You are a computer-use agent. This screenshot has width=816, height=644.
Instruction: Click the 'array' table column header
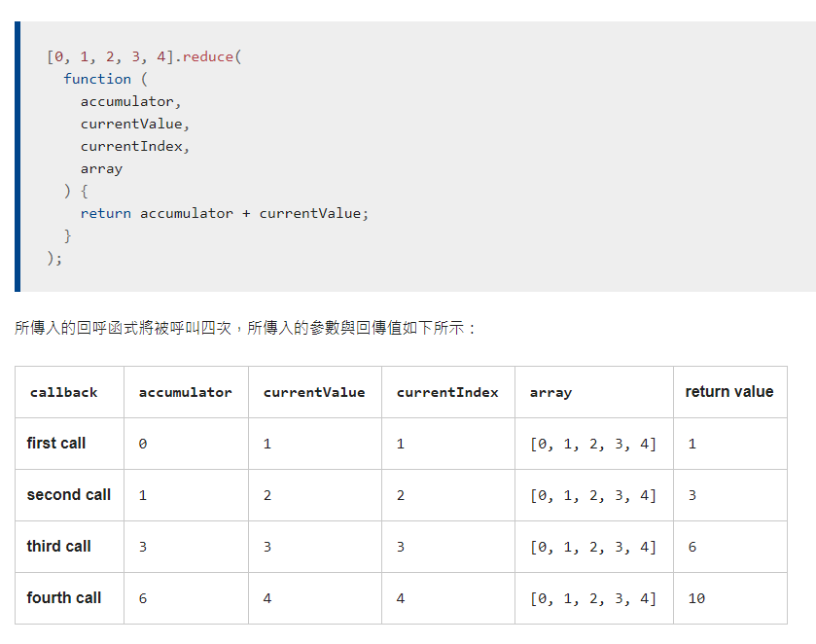click(x=550, y=393)
